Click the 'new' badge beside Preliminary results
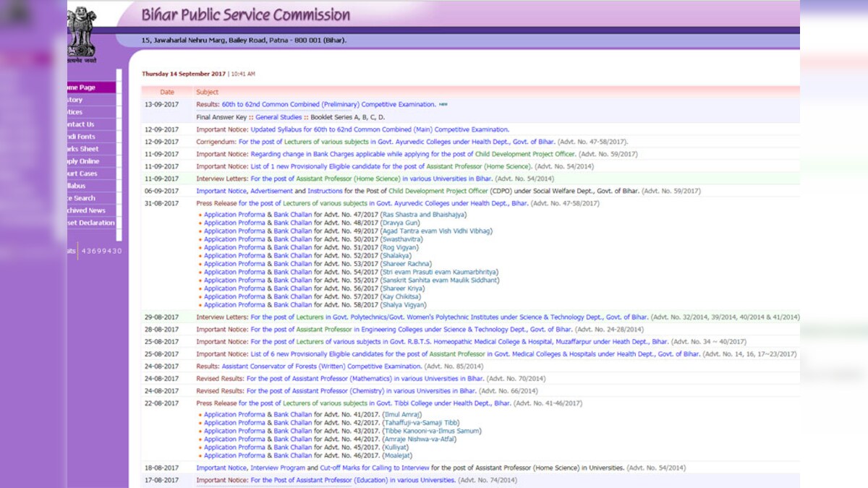This screenshot has height=488, width=868. [x=443, y=104]
